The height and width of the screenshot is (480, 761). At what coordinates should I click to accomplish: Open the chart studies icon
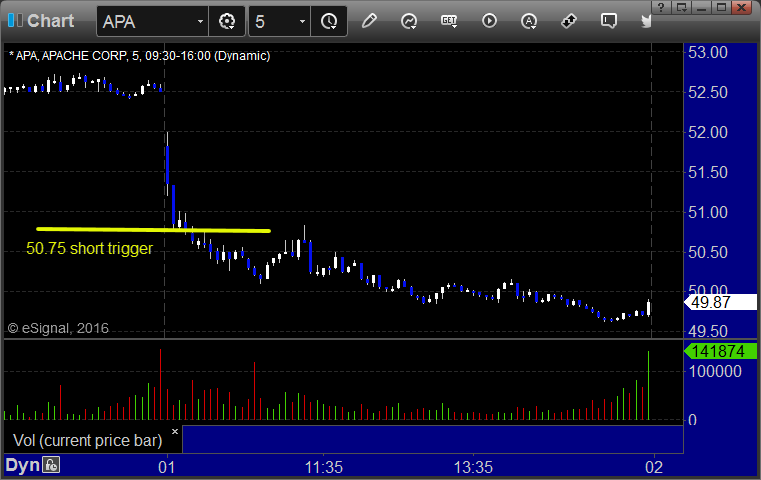pyautogui.click(x=409, y=21)
